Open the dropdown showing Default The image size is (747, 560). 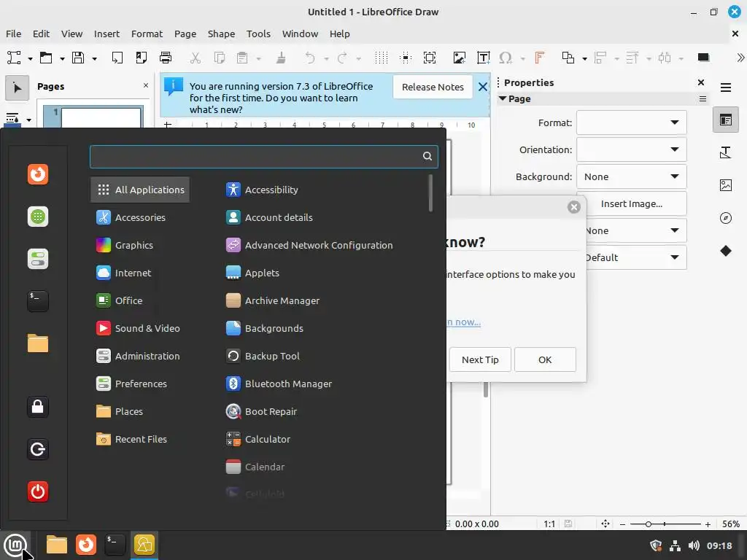[636, 257]
